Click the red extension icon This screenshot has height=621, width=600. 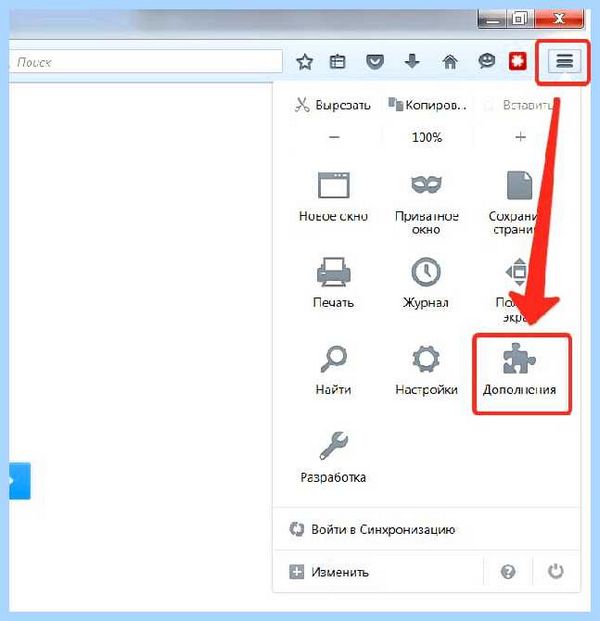coord(518,61)
